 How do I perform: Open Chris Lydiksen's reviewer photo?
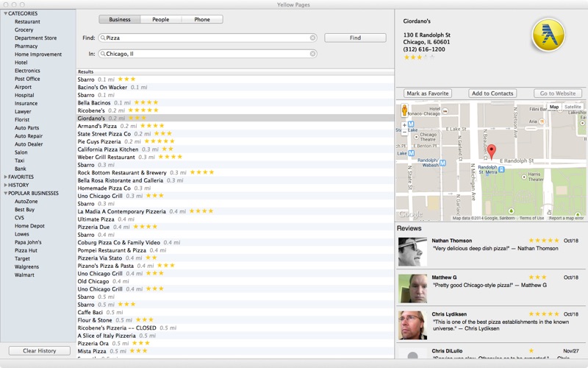412,325
